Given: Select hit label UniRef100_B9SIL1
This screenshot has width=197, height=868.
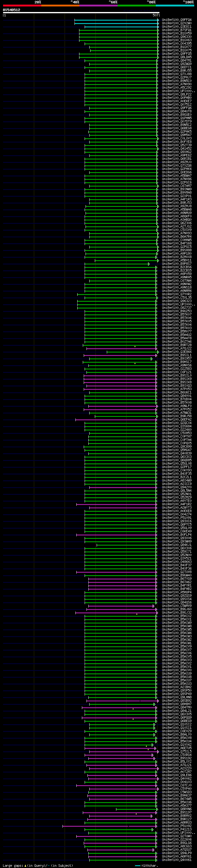Looking at the screenshot, I should [177, 355].
